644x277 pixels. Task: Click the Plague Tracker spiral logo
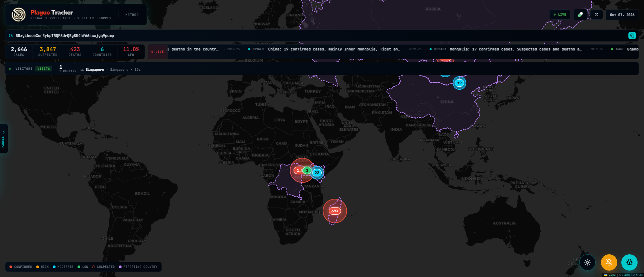click(x=19, y=15)
